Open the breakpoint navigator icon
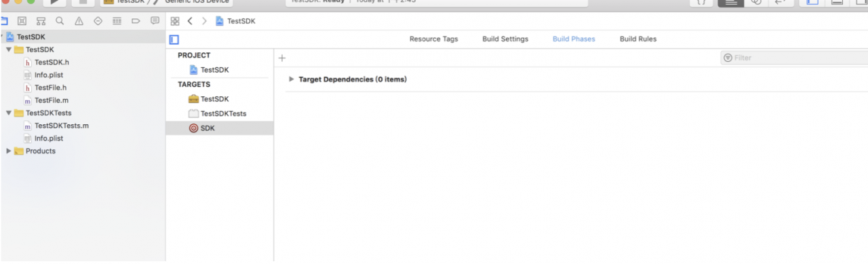This screenshot has height=264, width=868. coord(136,21)
